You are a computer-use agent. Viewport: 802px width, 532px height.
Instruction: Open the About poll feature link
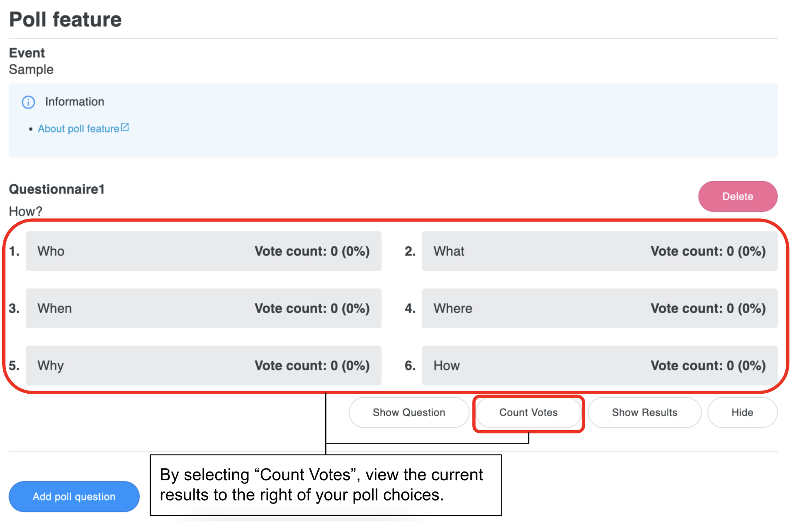[78, 129]
